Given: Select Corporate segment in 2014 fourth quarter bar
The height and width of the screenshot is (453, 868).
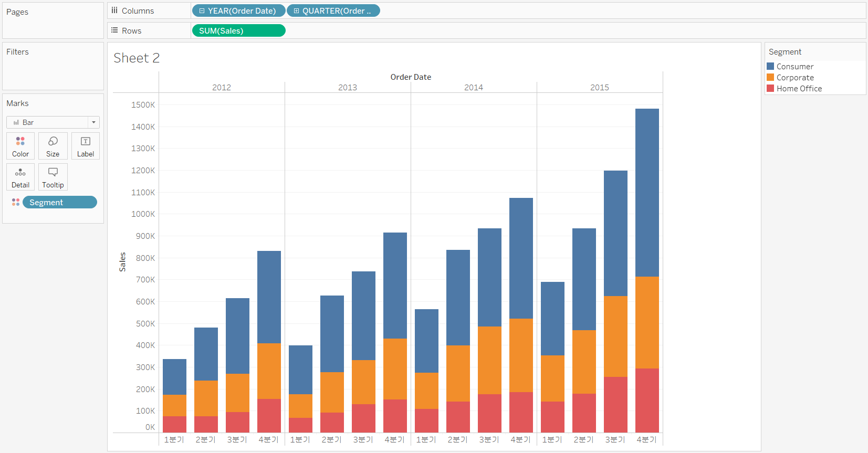Looking at the screenshot, I should tap(521, 355).
